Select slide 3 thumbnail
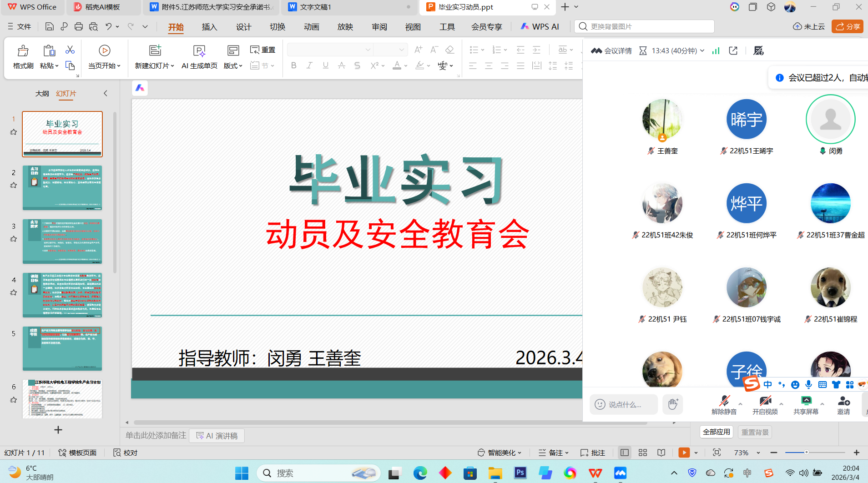The height and width of the screenshot is (483, 868). pyautogui.click(x=62, y=241)
